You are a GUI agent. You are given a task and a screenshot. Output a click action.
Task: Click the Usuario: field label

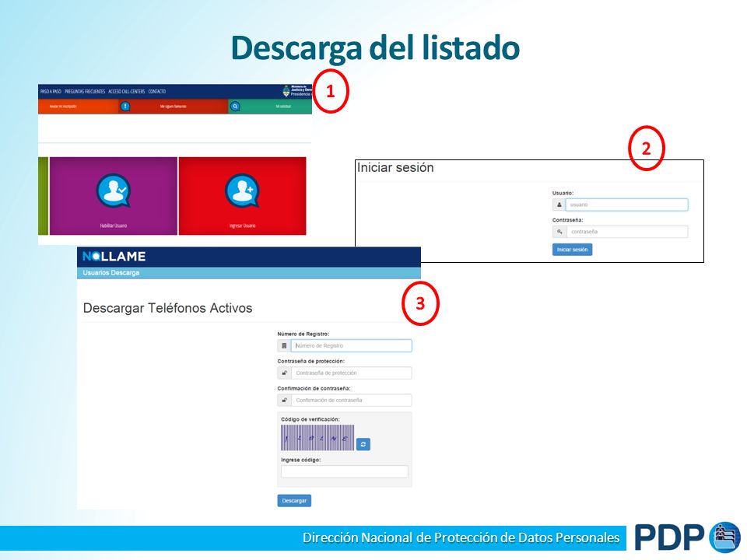click(x=563, y=193)
